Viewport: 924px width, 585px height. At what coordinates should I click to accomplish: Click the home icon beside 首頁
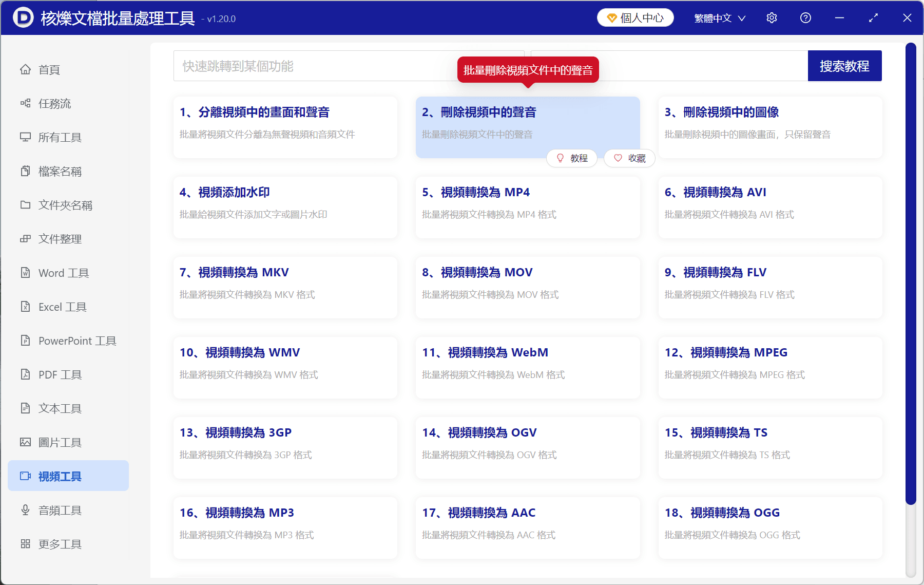coord(25,69)
